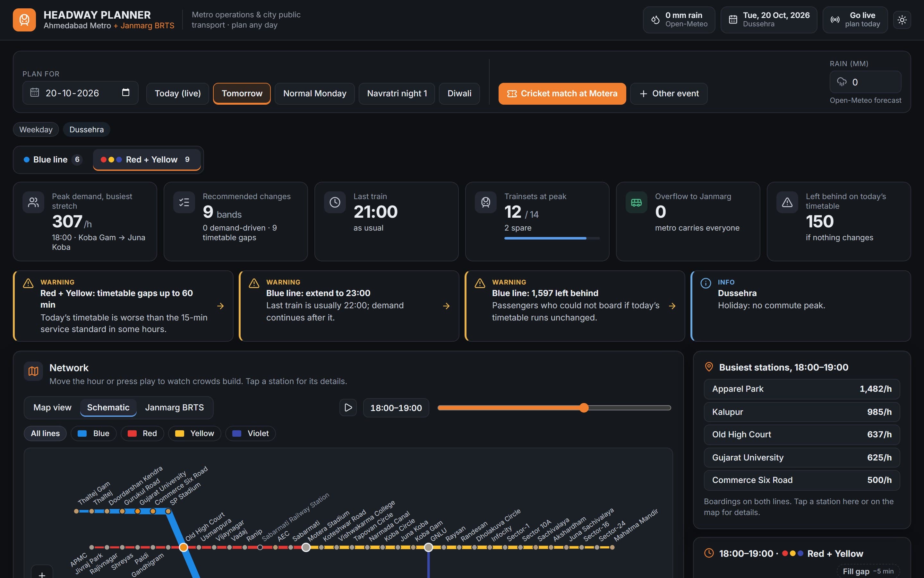Image resolution: width=924 pixels, height=578 pixels.
Task: Click the ticket icon on Cricket match button
Action: [512, 94]
